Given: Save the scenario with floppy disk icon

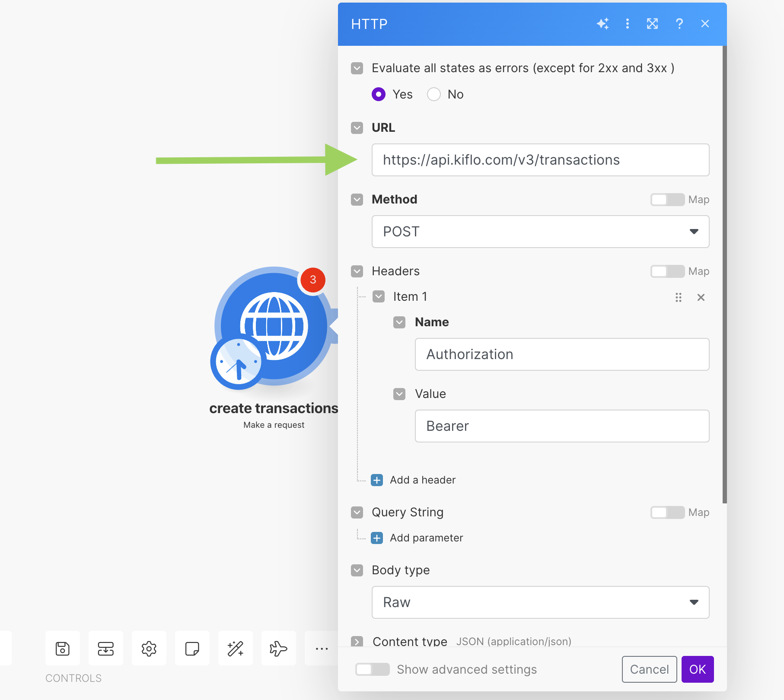Looking at the screenshot, I should coord(63,649).
